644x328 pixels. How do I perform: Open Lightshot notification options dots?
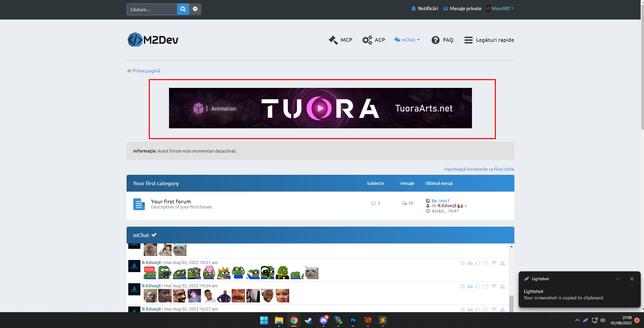618,279
